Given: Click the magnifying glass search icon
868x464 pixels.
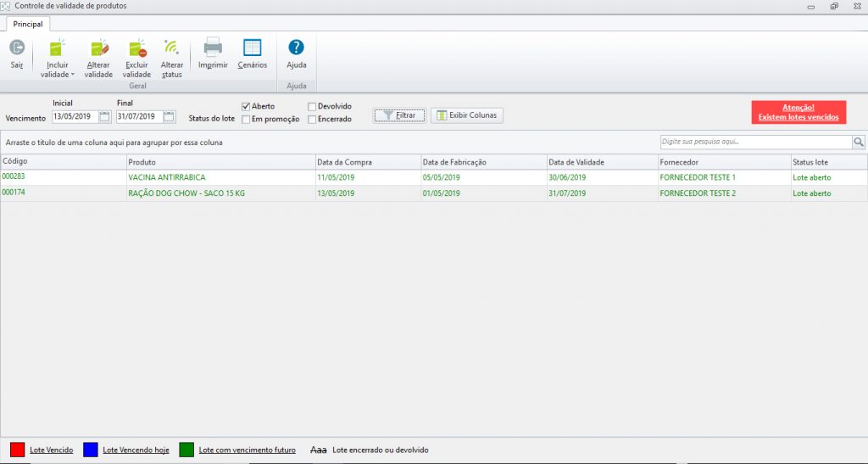Looking at the screenshot, I should point(859,142).
